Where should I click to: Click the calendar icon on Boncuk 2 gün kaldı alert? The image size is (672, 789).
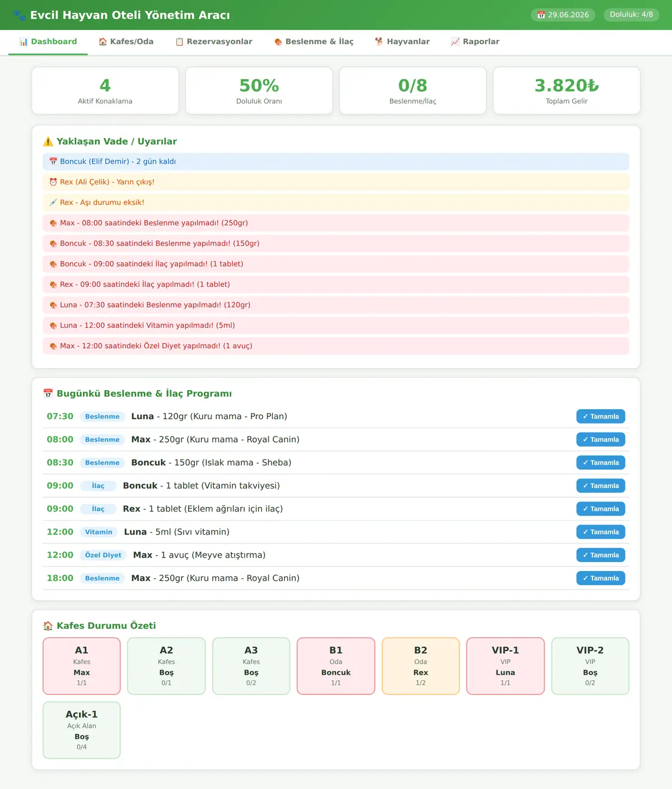[x=53, y=161]
